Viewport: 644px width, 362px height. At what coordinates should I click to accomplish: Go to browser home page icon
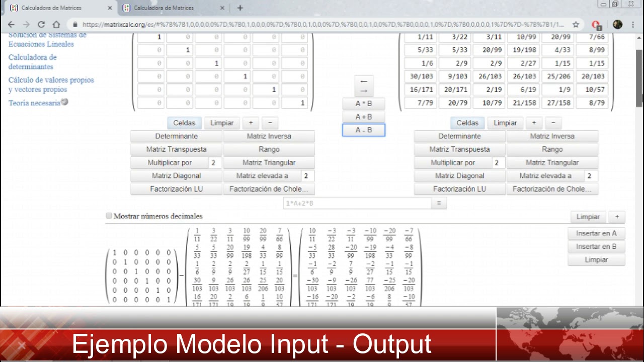pyautogui.click(x=56, y=24)
